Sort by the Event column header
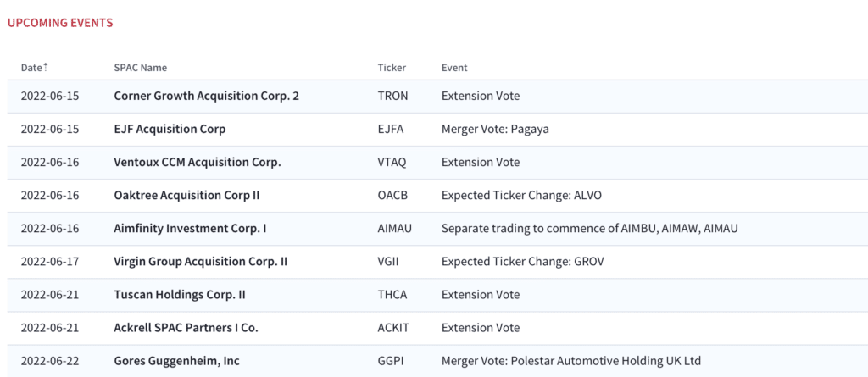This screenshot has width=868, height=377. click(454, 68)
